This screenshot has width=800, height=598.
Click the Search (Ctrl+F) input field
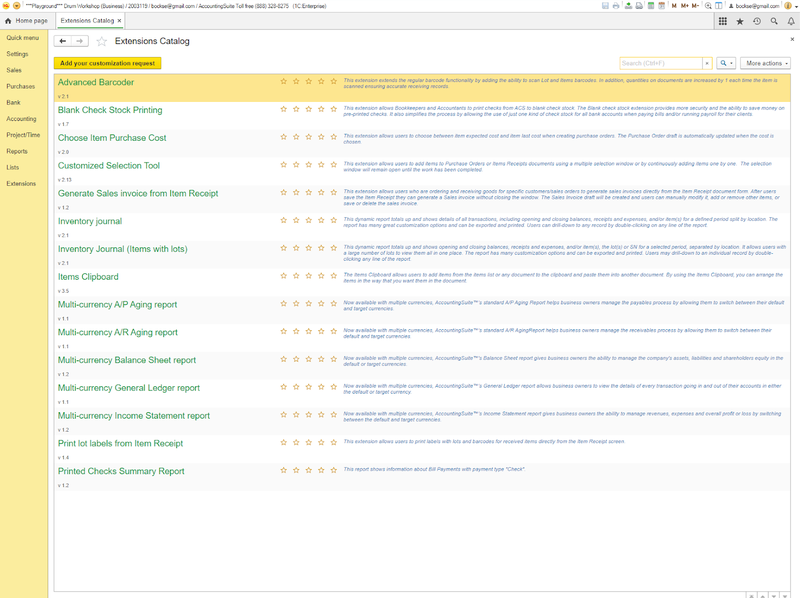[661, 63]
